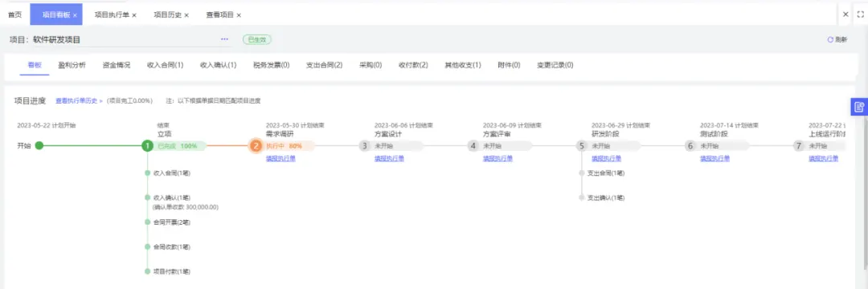The width and height of the screenshot is (868, 289).
Task: Click the 已完成 100% progress pill
Action: (x=182, y=146)
